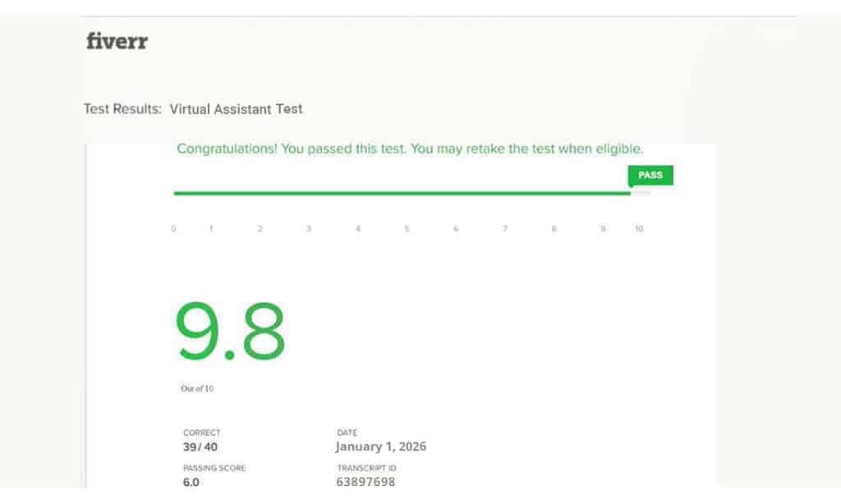The height and width of the screenshot is (504, 841).
Task: Click the green score progress bar
Action: (x=402, y=193)
